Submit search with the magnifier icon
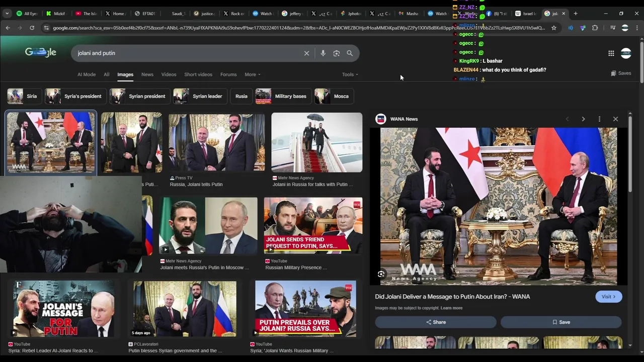The height and width of the screenshot is (362, 644). pyautogui.click(x=350, y=53)
